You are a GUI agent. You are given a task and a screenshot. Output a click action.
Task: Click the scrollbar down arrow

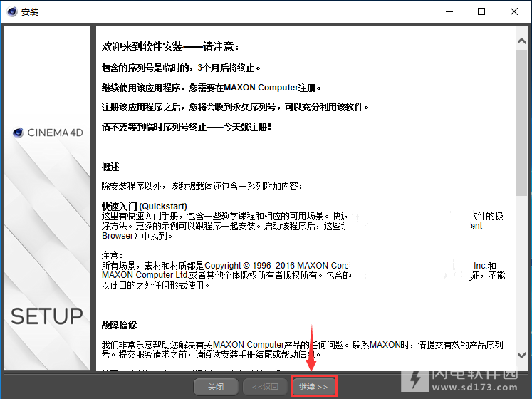tap(521, 355)
